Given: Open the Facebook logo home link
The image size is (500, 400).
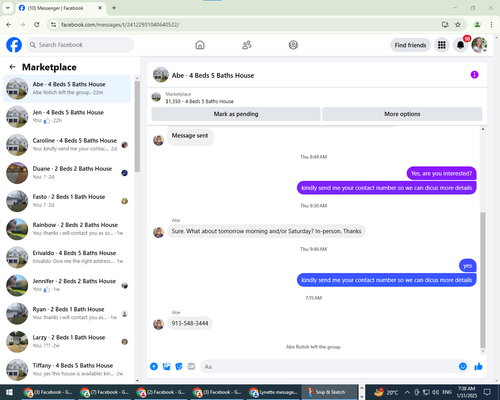Looking at the screenshot, I should coord(14,45).
